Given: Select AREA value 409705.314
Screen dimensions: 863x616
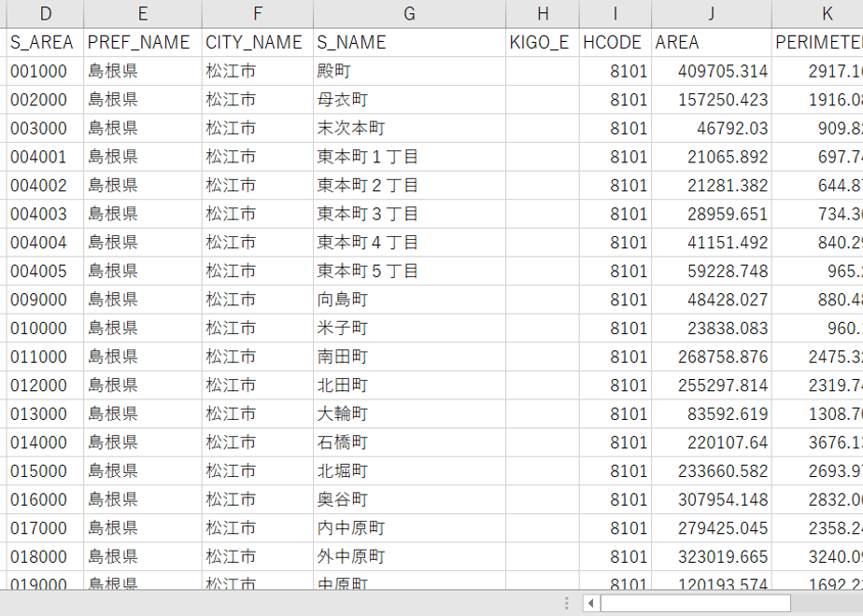Looking at the screenshot, I should point(712,71).
